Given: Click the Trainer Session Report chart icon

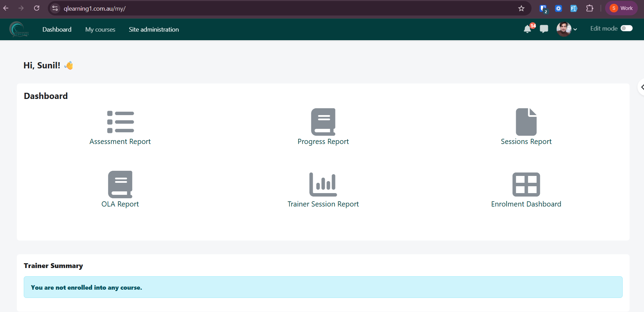Looking at the screenshot, I should (323, 185).
